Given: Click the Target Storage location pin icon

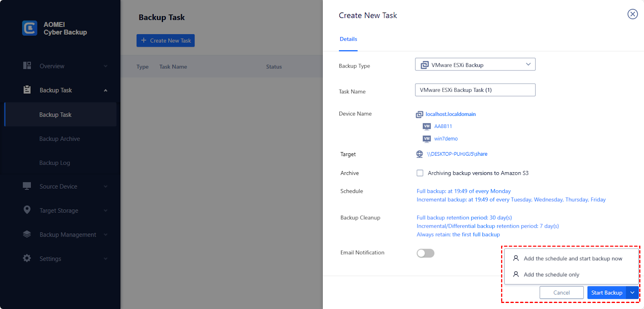Looking at the screenshot, I should pos(27,210).
